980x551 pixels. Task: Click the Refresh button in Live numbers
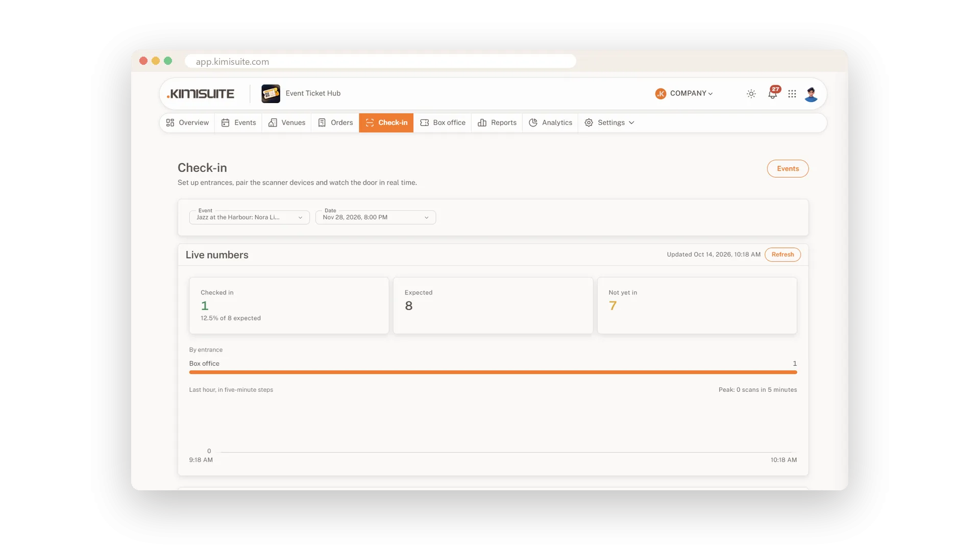(x=782, y=255)
